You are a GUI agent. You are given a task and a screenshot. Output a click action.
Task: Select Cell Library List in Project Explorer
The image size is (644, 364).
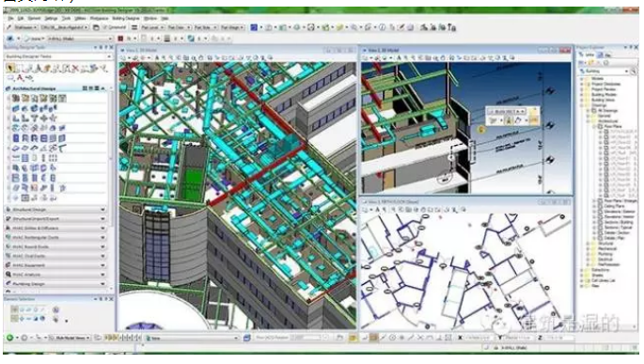point(604,280)
